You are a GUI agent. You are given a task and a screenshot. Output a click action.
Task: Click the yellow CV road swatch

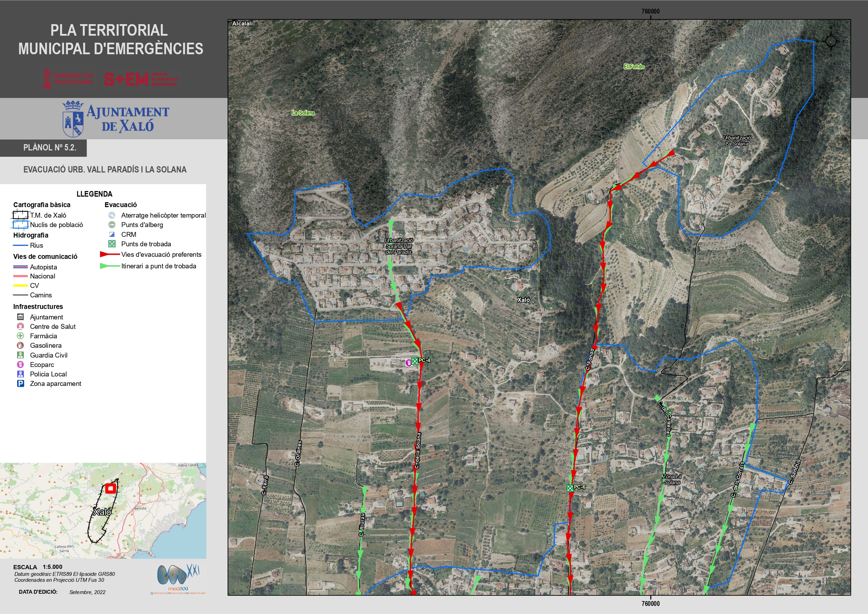[x=20, y=285]
